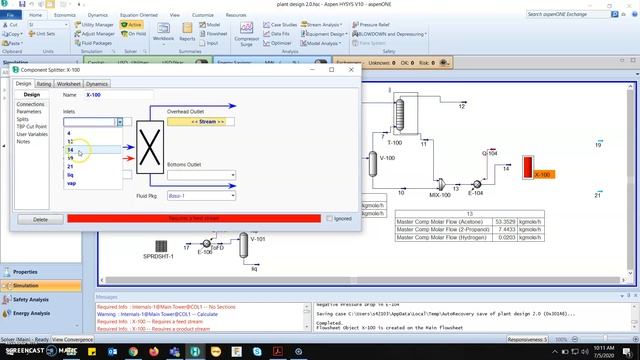The image size is (640, 360).
Task: Open the Optimizer
Action: coord(277,43)
